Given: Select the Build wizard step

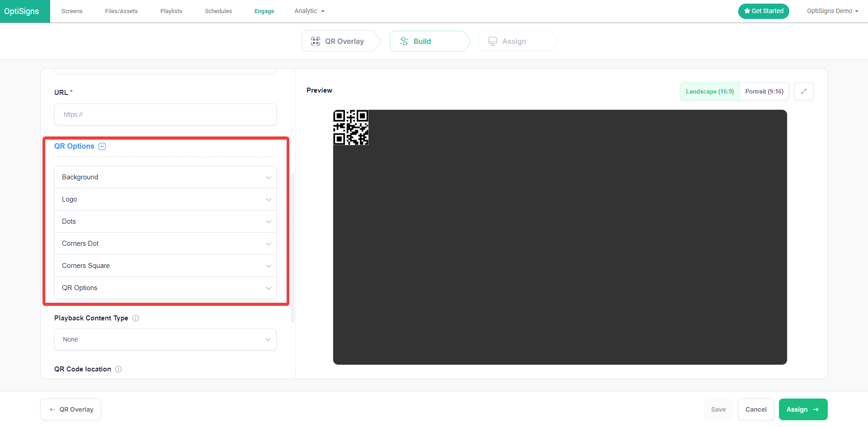Looking at the screenshot, I should [x=429, y=41].
